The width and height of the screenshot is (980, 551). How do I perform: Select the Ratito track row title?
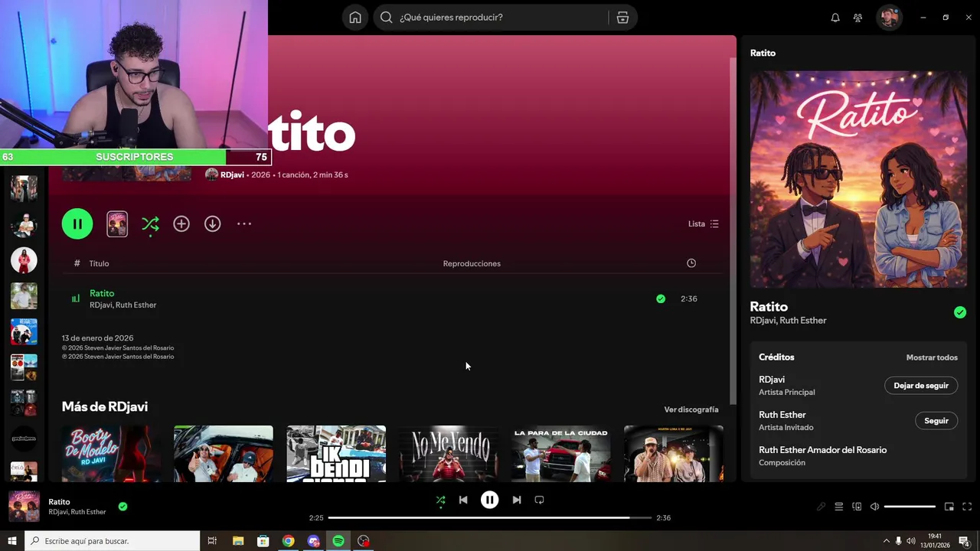pos(102,293)
